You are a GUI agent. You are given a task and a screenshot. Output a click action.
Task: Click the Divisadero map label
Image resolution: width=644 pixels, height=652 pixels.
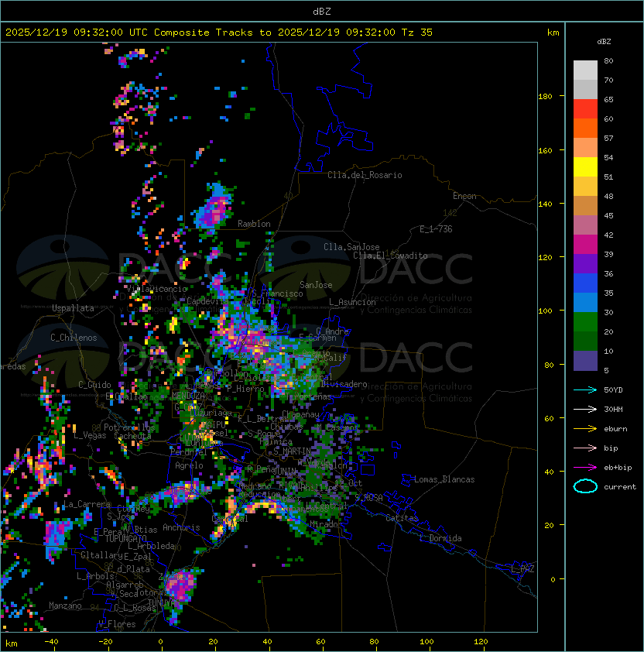344,384
